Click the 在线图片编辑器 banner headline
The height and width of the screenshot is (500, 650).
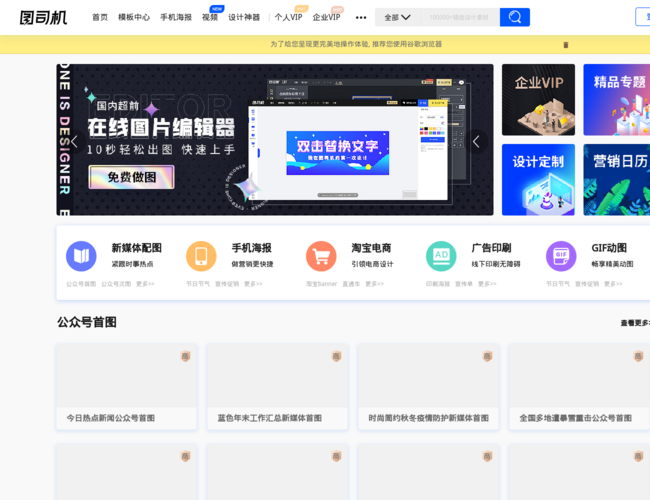coord(161,127)
